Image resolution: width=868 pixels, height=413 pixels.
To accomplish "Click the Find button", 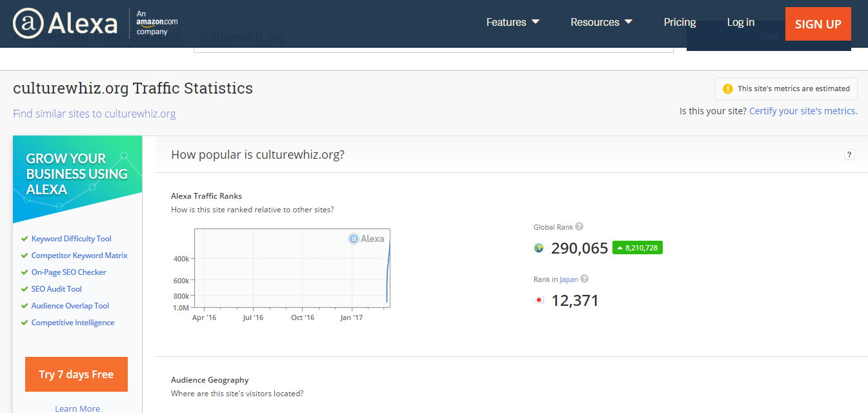I will click(769, 36).
